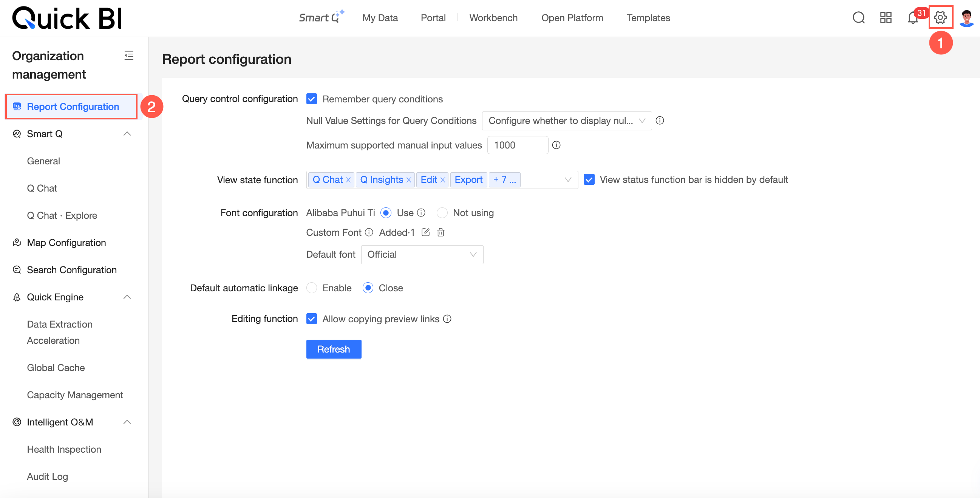Open Open Platform

point(572,18)
